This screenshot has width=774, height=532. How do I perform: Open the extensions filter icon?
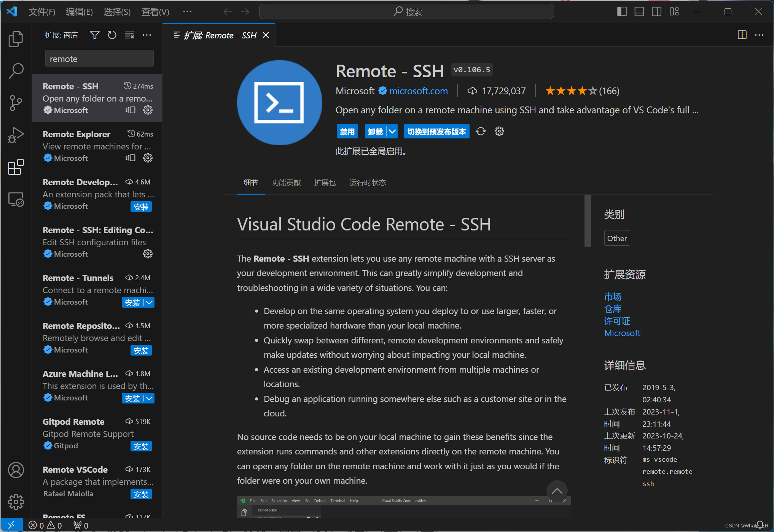(x=94, y=35)
